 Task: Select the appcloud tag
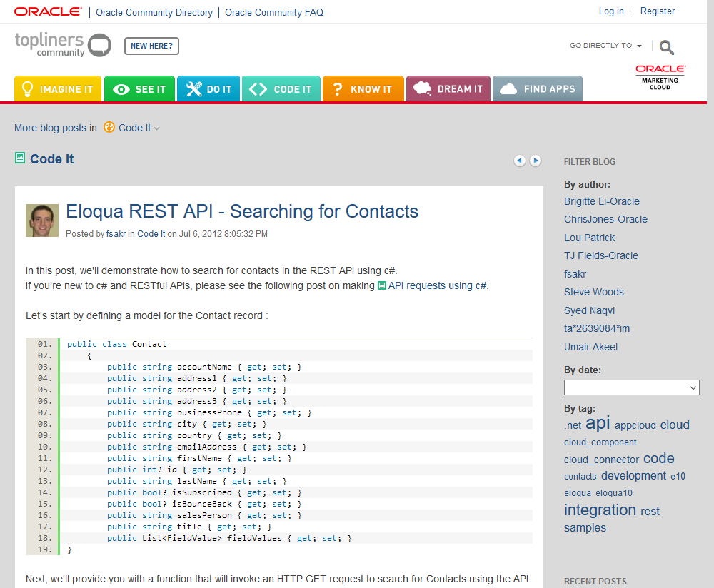click(x=635, y=425)
